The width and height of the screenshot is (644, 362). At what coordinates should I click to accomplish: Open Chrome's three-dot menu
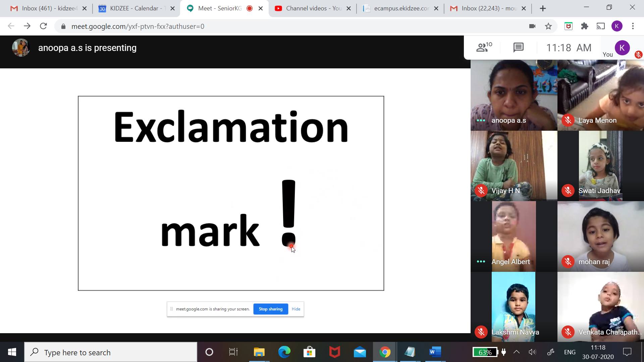click(x=633, y=26)
